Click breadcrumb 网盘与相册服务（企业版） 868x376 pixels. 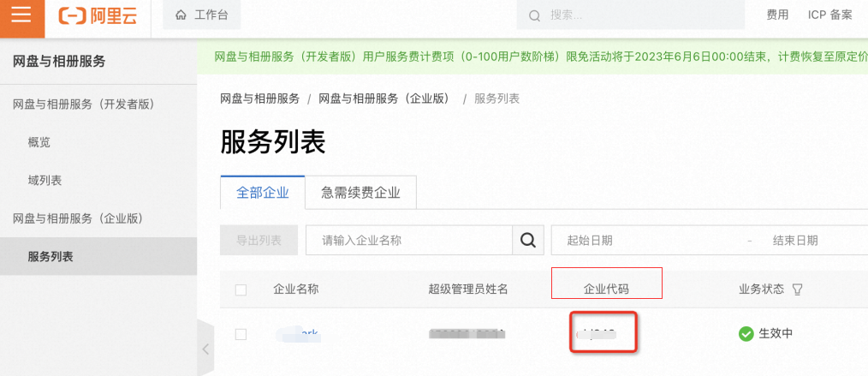pyautogui.click(x=386, y=99)
